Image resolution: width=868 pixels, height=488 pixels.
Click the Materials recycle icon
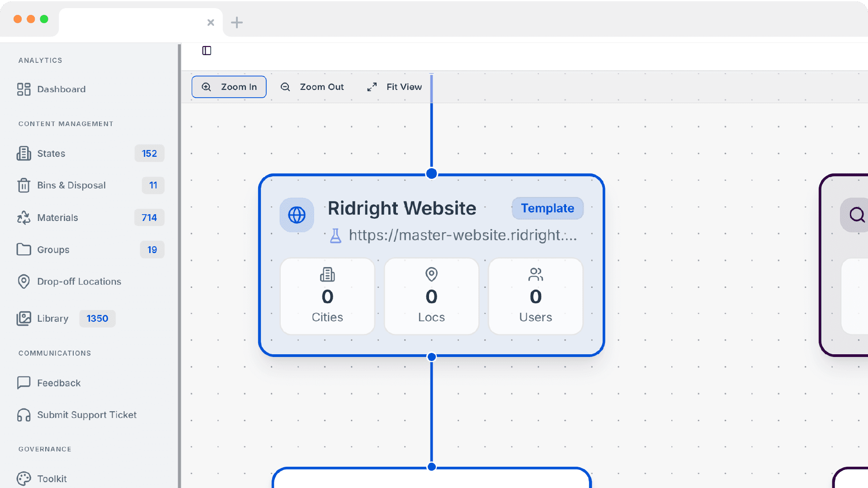[x=24, y=218]
